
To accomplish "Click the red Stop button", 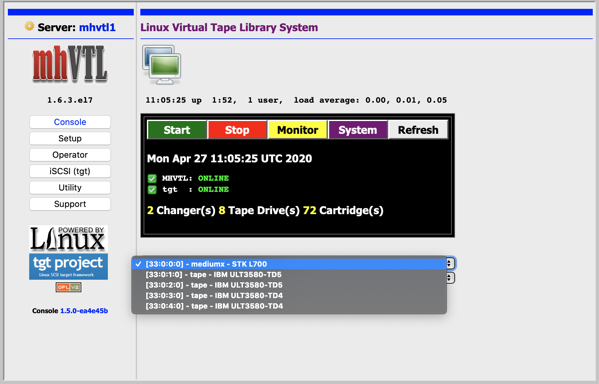I will click(x=237, y=130).
